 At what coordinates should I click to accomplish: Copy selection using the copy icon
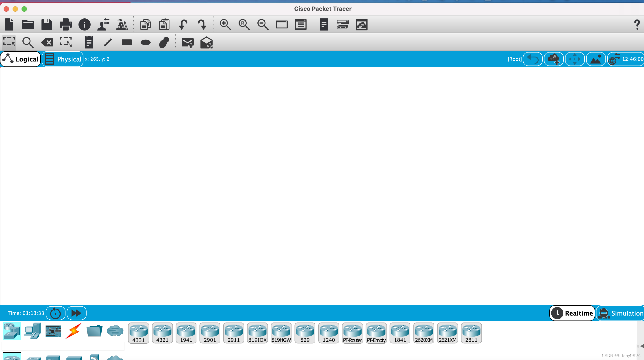click(146, 24)
